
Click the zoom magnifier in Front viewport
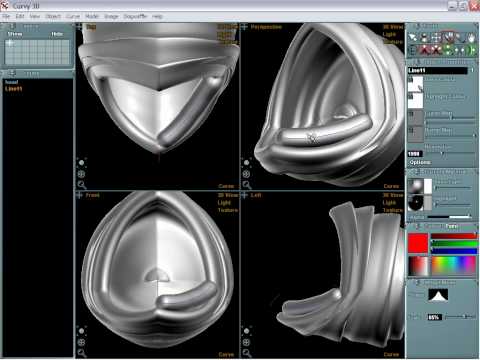[82, 353]
